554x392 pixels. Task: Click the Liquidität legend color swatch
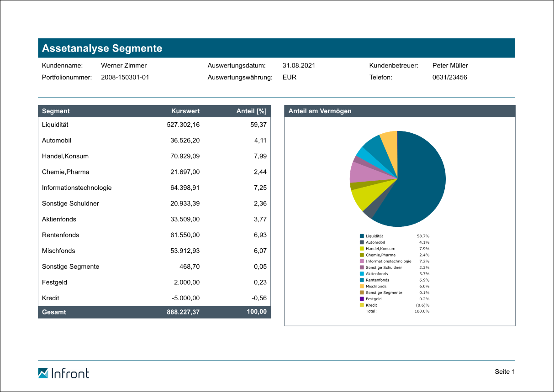(362, 236)
